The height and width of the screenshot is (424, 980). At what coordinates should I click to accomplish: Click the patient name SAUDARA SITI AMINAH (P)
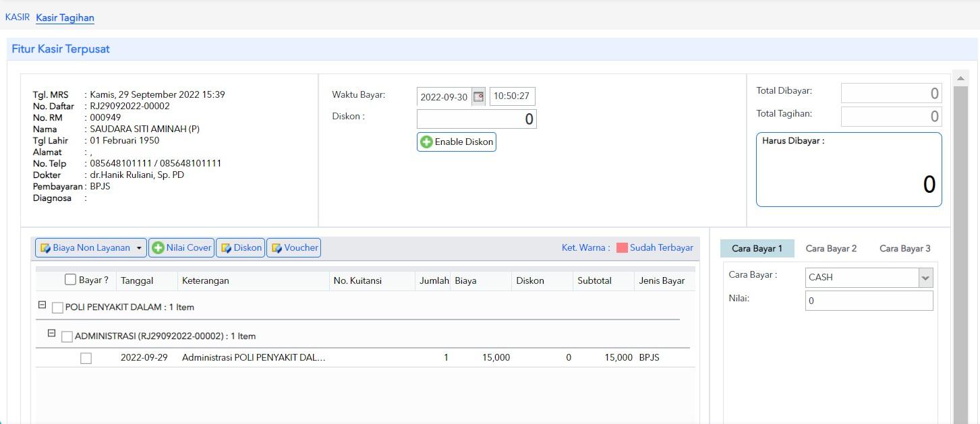pyautogui.click(x=145, y=129)
